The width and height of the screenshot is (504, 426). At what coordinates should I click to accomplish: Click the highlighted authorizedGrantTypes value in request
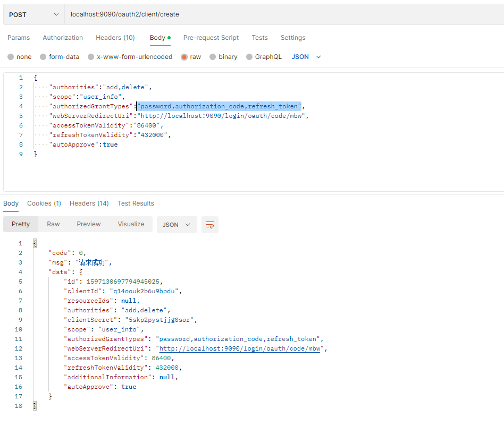click(219, 106)
